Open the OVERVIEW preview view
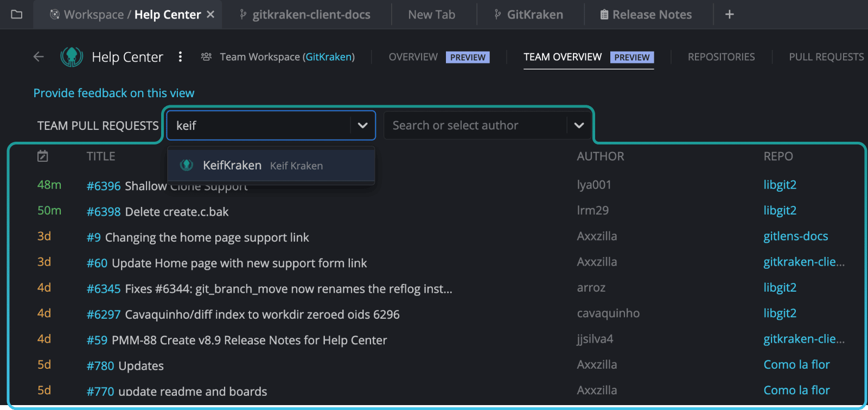The height and width of the screenshot is (410, 868). coord(439,57)
